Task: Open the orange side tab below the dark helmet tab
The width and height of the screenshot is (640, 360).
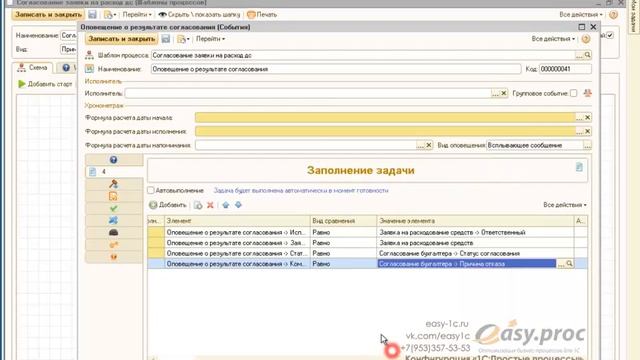Action: click(x=114, y=245)
